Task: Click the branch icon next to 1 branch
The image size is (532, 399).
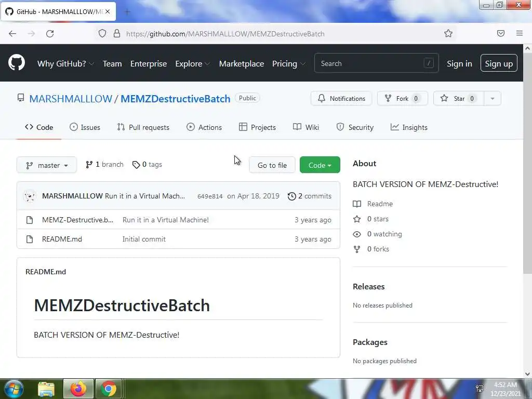Action: pos(89,165)
